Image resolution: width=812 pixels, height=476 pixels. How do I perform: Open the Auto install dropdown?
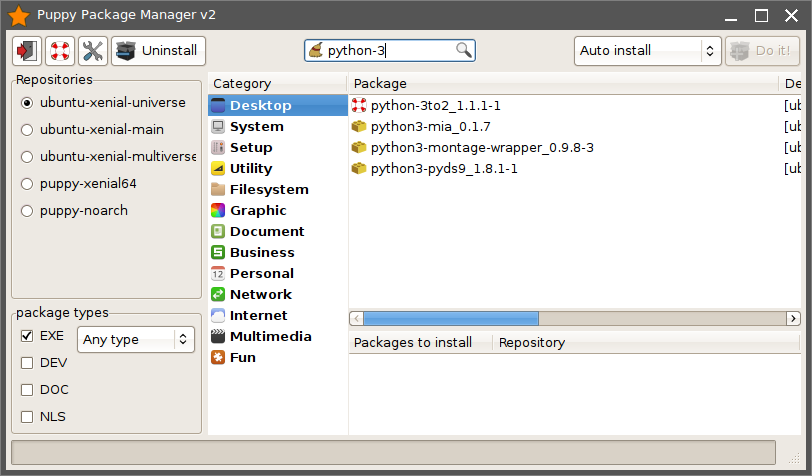[647, 51]
